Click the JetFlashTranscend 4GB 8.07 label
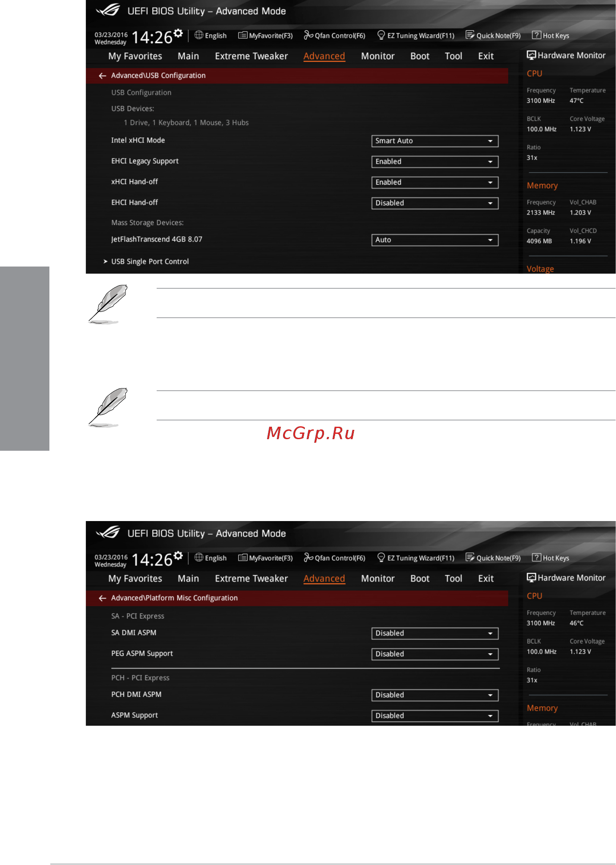This screenshot has height=865, width=616. (x=157, y=239)
